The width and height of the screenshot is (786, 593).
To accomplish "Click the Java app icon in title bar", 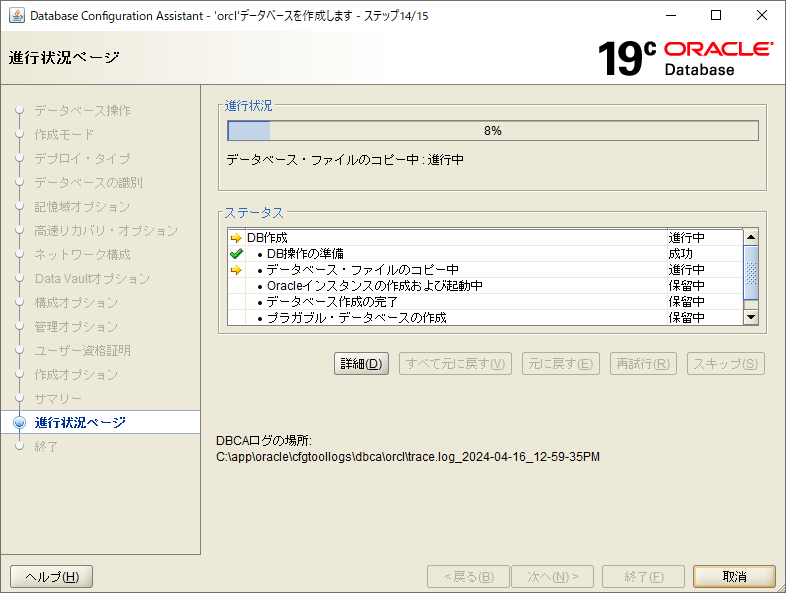I will 17,16.
